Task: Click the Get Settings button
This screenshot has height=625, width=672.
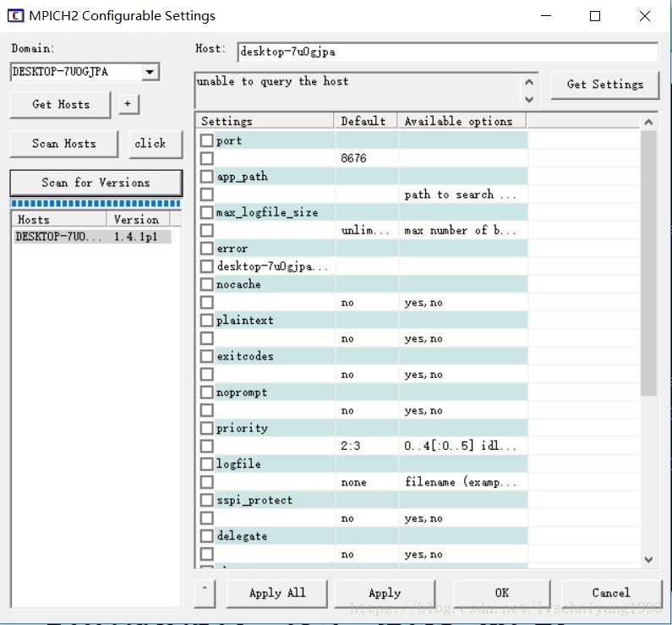Action: pos(604,85)
